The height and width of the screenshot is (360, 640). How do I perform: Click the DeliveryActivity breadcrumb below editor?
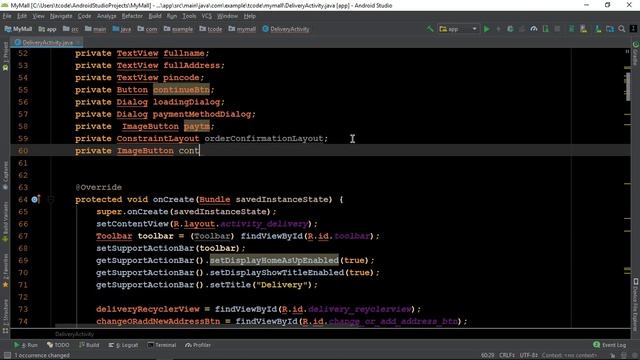pos(74,334)
